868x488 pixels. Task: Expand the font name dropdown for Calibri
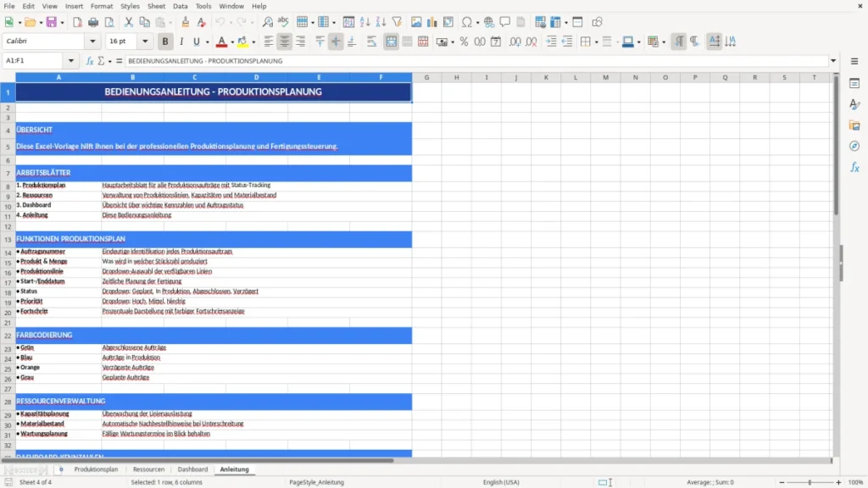click(x=92, y=41)
